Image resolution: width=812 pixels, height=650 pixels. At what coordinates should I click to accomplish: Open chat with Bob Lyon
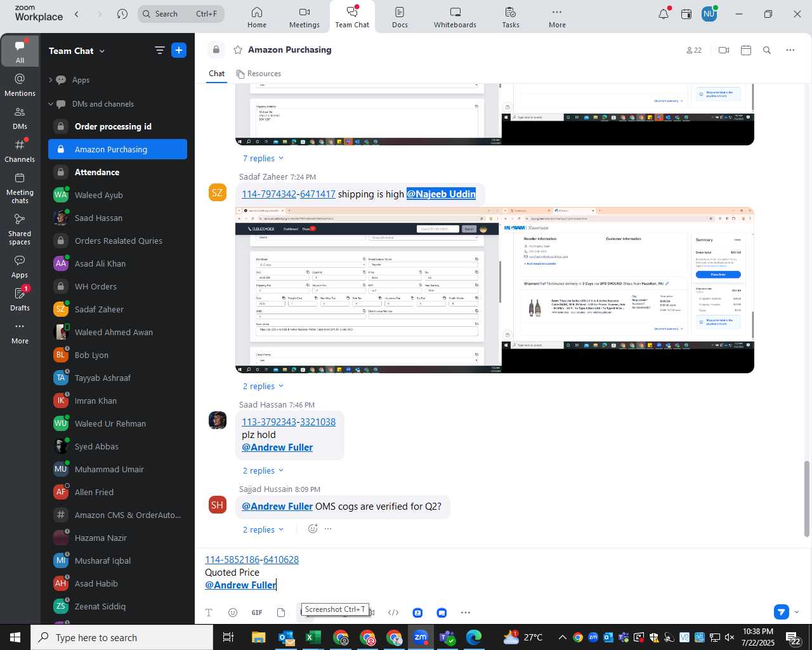point(117,355)
